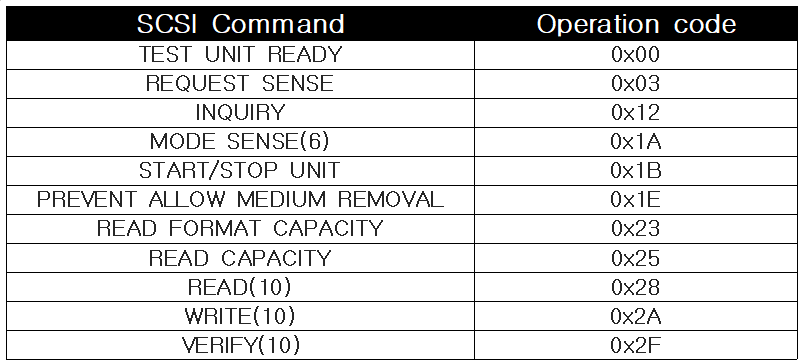Select the REQUEST SENSE cell

pos(240,84)
